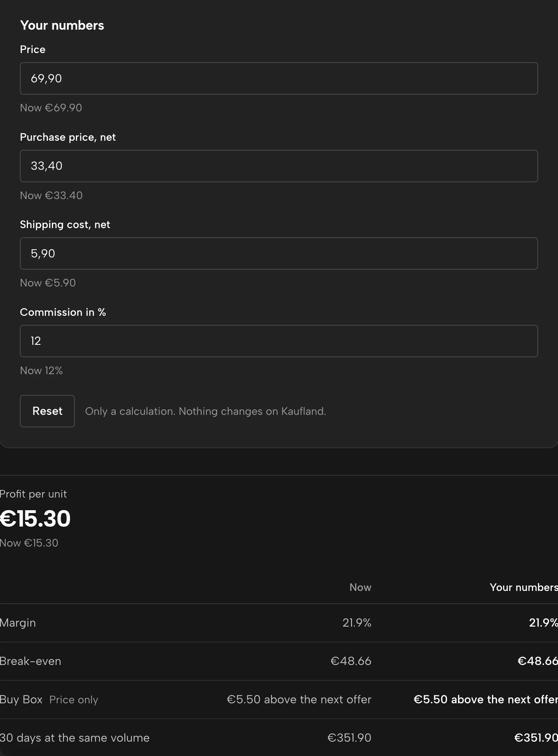The height and width of the screenshot is (756, 558).
Task: Click the 'Price only' tag
Action: 74,700
